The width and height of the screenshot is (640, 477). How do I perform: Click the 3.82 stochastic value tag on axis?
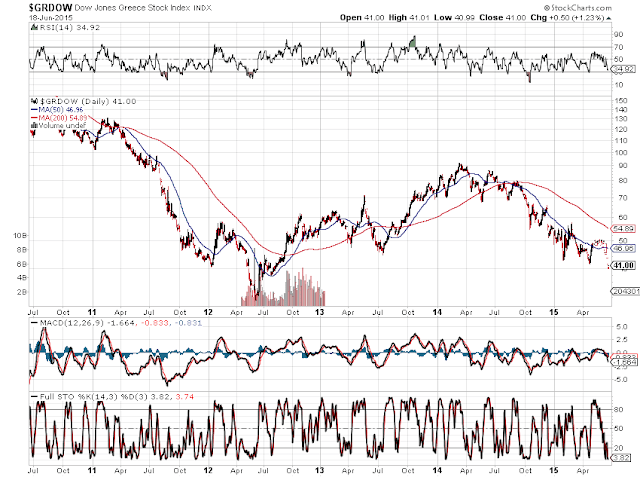[x=622, y=458]
